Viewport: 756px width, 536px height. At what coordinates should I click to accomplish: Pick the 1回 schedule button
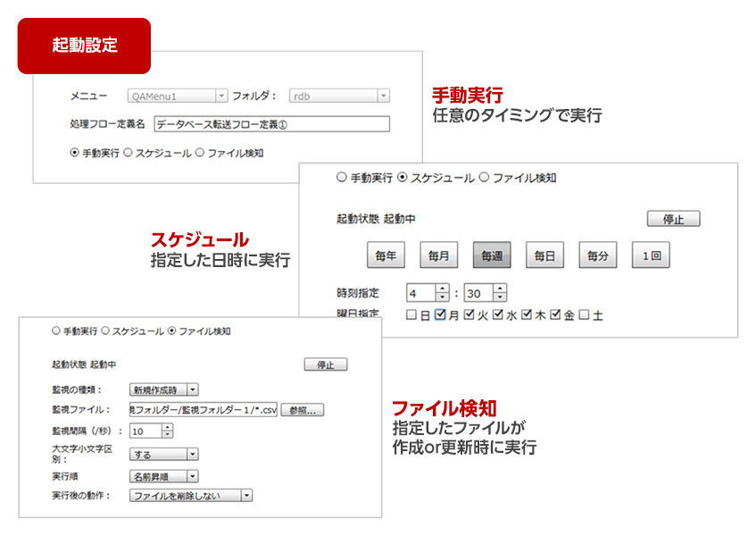click(651, 255)
